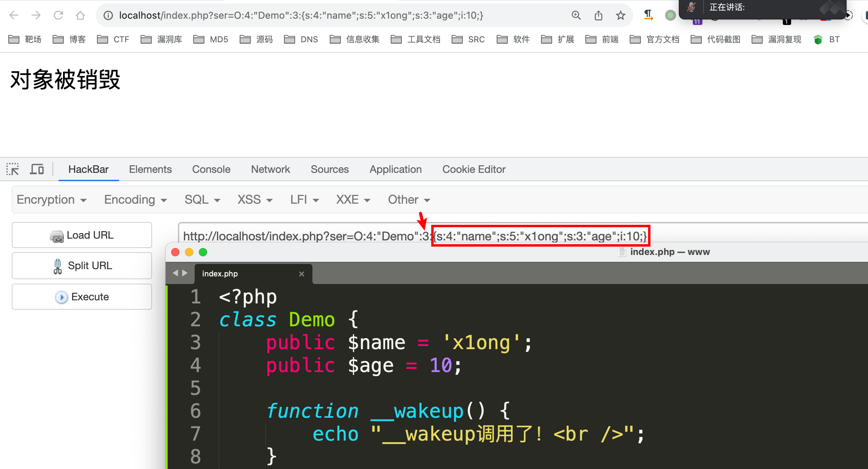Open the 信息收集 bookmark folder
Image resolution: width=868 pixels, height=469 pixels.
[x=355, y=39]
